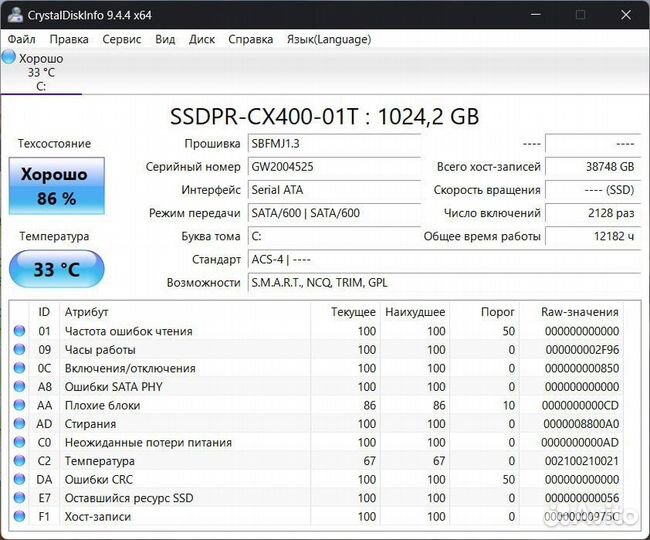
Task: Click power-on hours value 12182 ч
Action: [x=593, y=236]
